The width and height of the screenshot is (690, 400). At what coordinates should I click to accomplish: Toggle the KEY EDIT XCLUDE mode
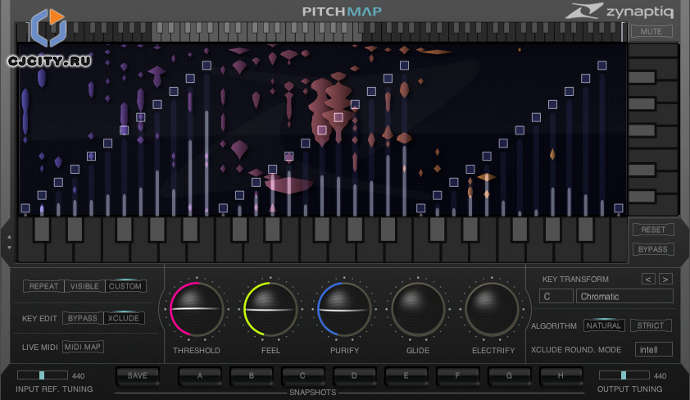click(x=124, y=318)
